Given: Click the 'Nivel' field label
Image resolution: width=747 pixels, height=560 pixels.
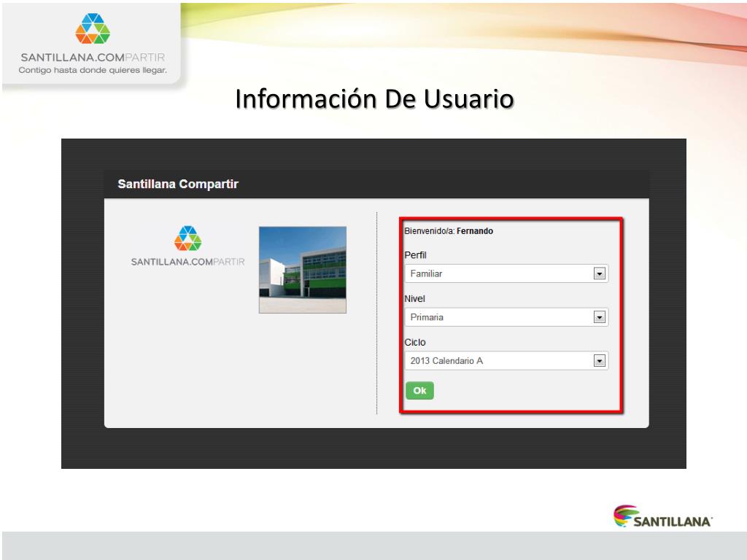Looking at the screenshot, I should point(414,298).
